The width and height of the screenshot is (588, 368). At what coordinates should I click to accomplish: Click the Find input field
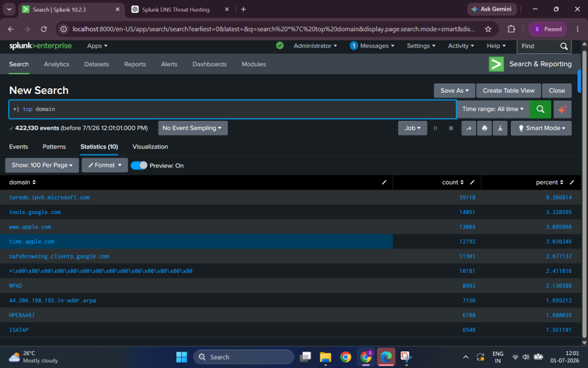point(539,46)
